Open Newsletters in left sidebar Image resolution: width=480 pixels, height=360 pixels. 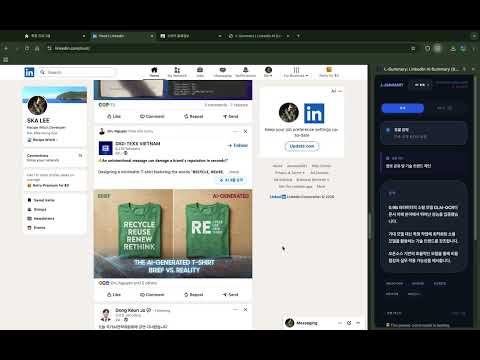[x=41, y=219]
